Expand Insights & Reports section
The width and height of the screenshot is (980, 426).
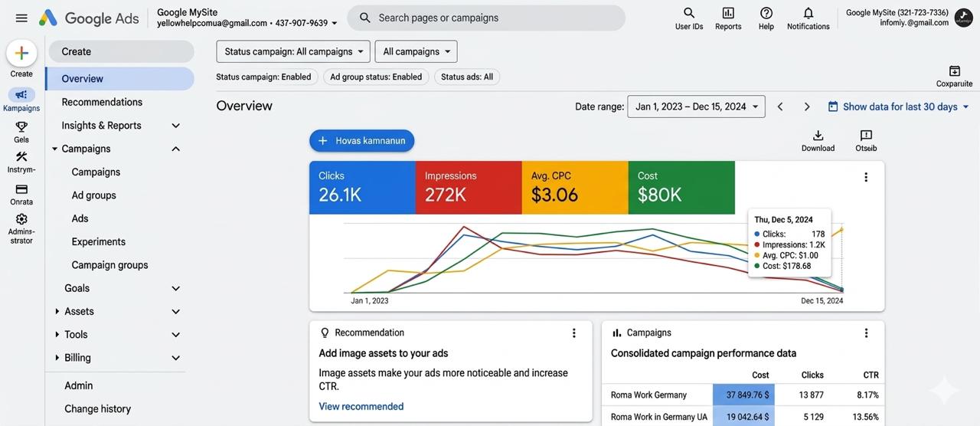[x=175, y=126]
